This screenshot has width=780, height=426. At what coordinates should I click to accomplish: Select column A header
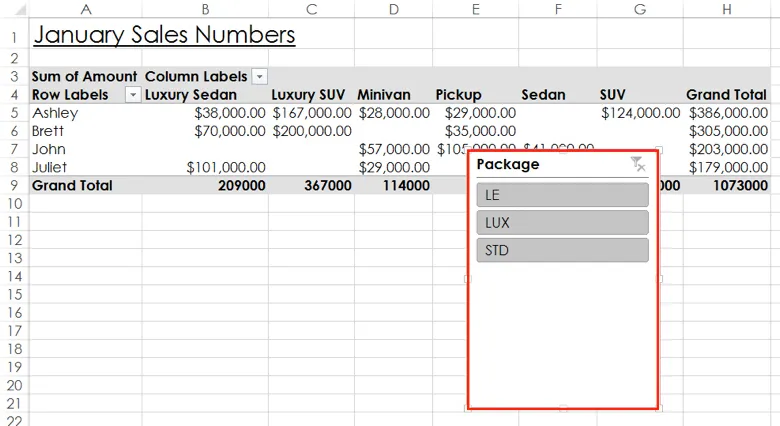pyautogui.click(x=85, y=9)
